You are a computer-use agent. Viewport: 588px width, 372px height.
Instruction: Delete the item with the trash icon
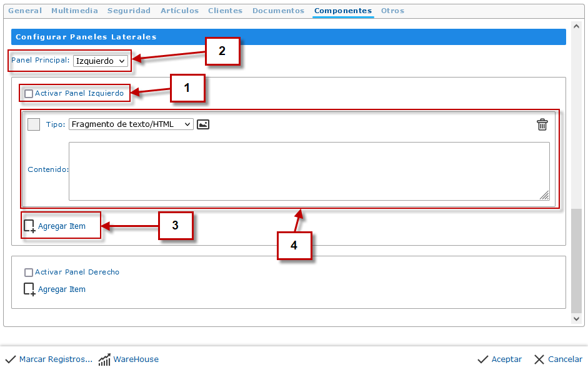click(542, 124)
